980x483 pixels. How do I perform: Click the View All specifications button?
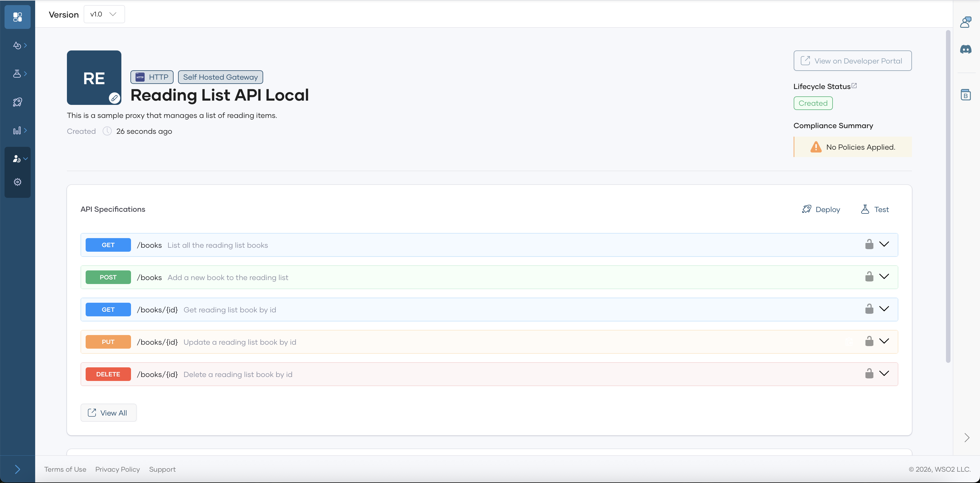(x=108, y=413)
